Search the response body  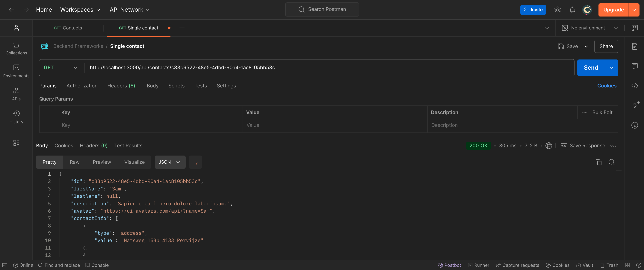click(x=611, y=162)
